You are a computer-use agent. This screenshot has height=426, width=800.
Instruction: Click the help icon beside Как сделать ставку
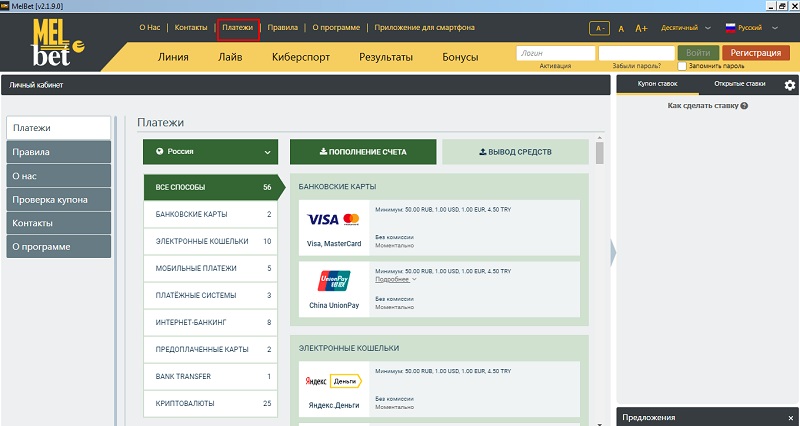pyautogui.click(x=745, y=105)
